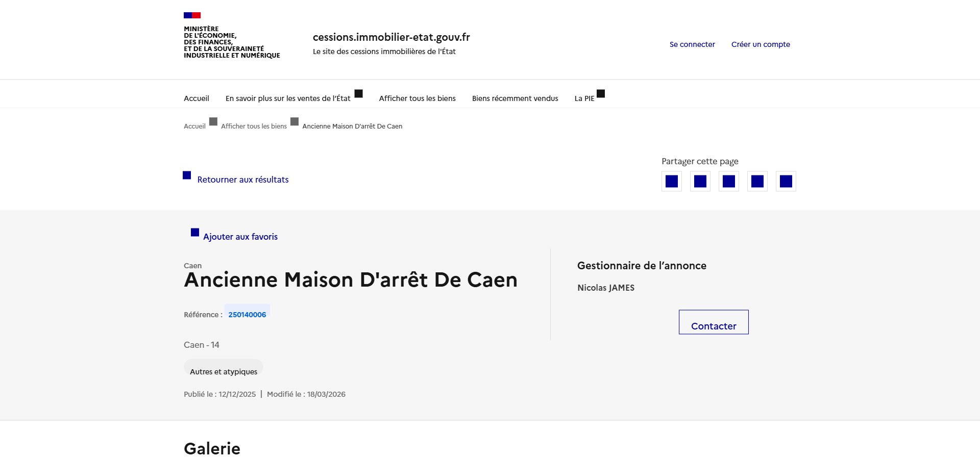Expand the En savoir plus sur les ventes menu

[x=288, y=98]
